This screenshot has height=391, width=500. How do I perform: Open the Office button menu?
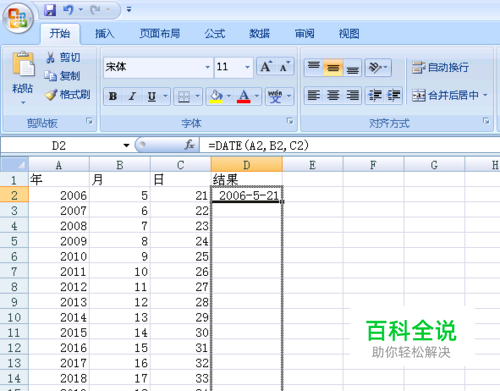click(18, 18)
